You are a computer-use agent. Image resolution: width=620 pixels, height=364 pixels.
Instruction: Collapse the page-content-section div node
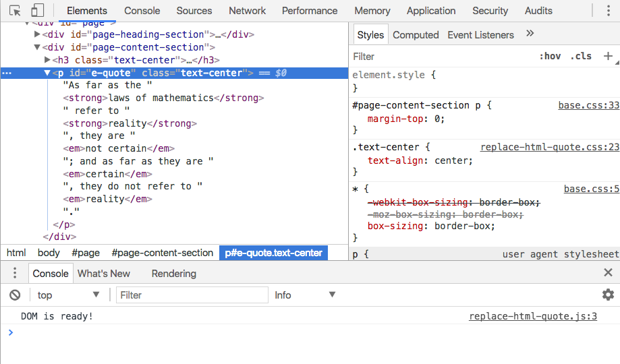37,47
